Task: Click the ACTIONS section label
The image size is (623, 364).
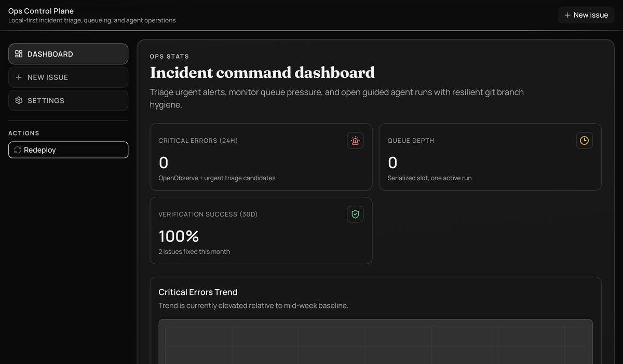Action: 24,133
